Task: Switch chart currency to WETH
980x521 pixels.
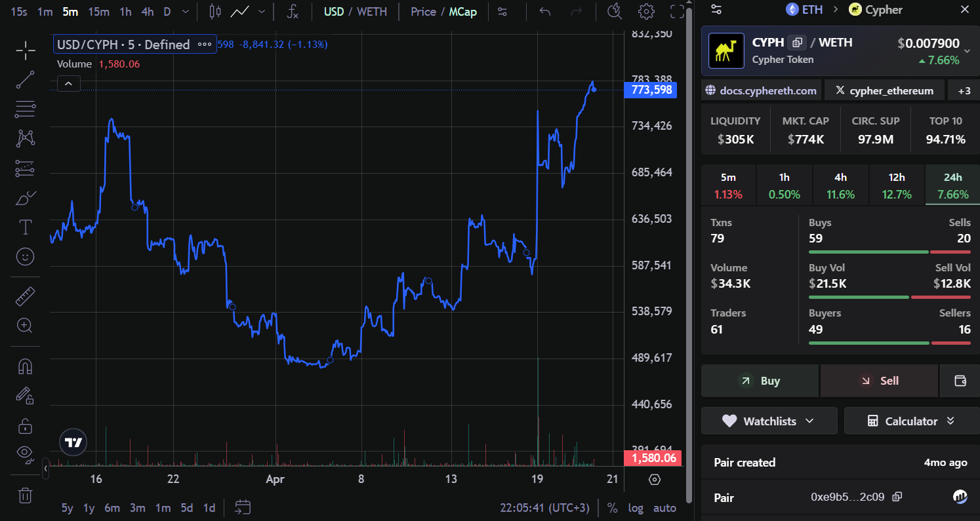Action: [372, 12]
